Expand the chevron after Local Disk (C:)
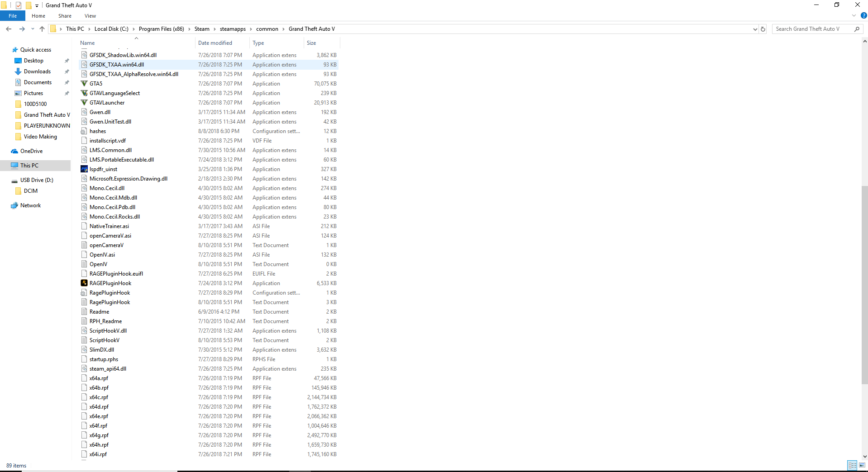Viewport: 868px width, 472px height. 134,29
